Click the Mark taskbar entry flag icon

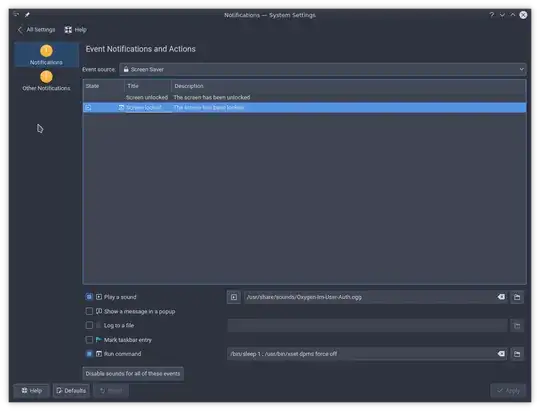point(99,340)
